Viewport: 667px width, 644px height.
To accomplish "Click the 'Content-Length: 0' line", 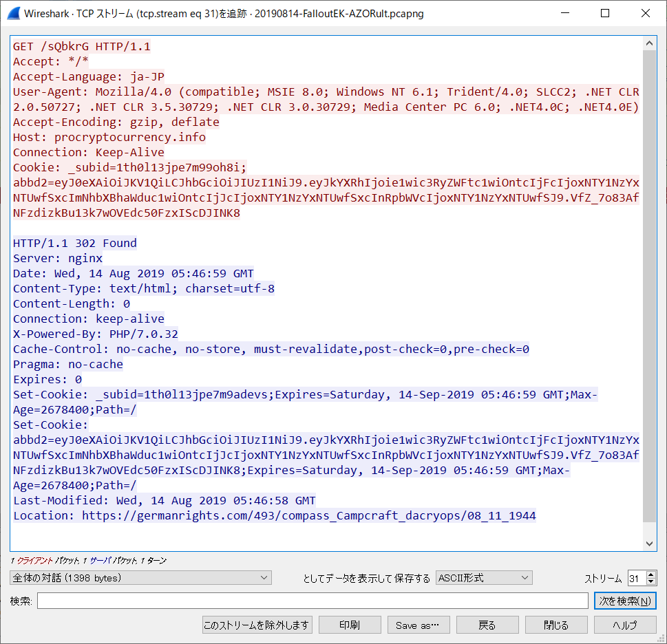I will (x=72, y=304).
